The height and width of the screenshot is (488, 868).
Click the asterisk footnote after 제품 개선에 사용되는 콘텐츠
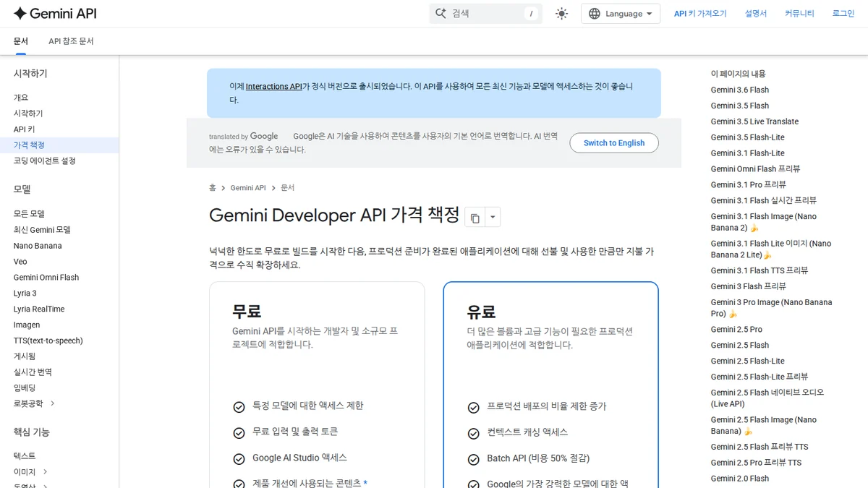(x=365, y=482)
